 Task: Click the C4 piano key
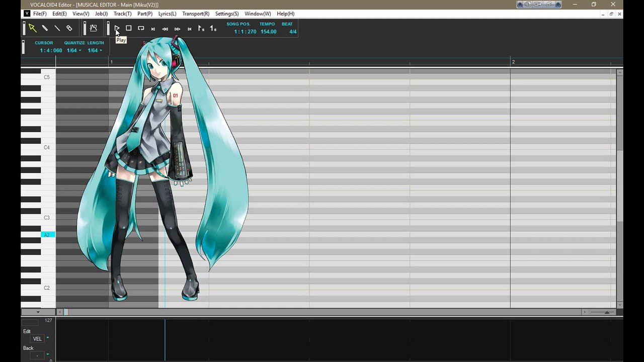[x=47, y=147]
